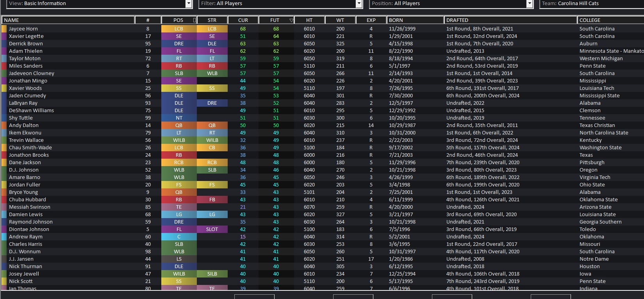Viewport: 644px width, 299px height.
Task: Sort by COLLEGE column header
Action: (611, 20)
